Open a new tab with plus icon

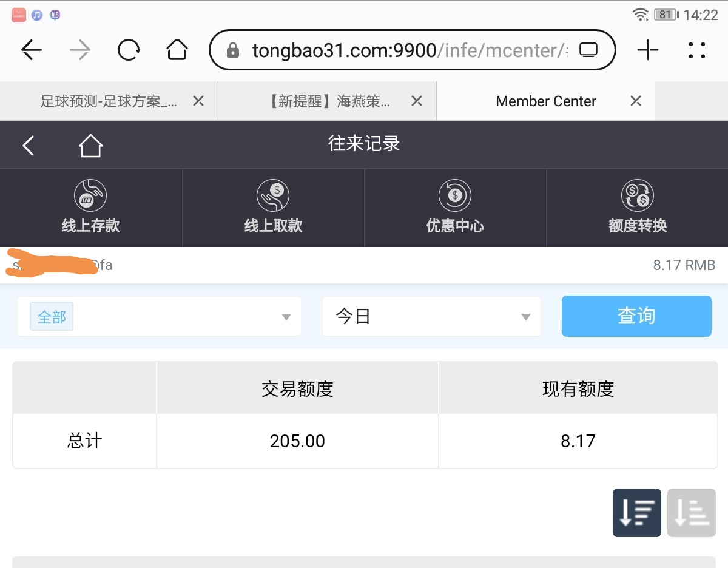tap(647, 50)
